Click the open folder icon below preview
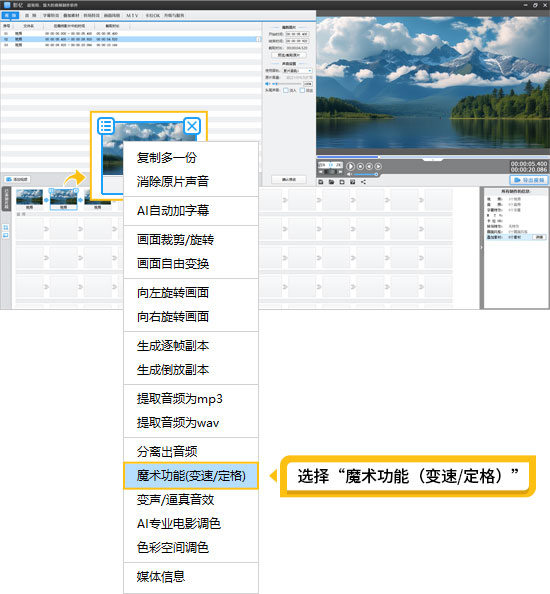Image resolution: width=550 pixels, height=594 pixels. point(331,182)
